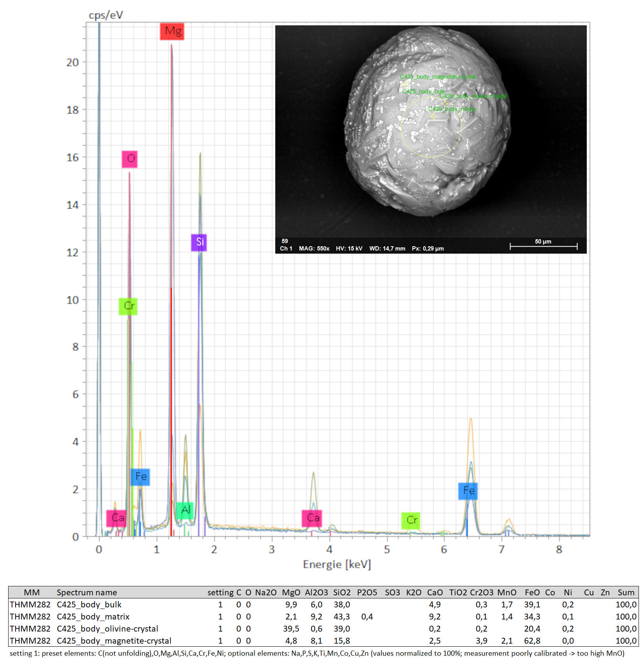Select the C425_body_magnetite-crystal table row
Image resolution: width=644 pixels, height=667 pixels.
coord(114,641)
